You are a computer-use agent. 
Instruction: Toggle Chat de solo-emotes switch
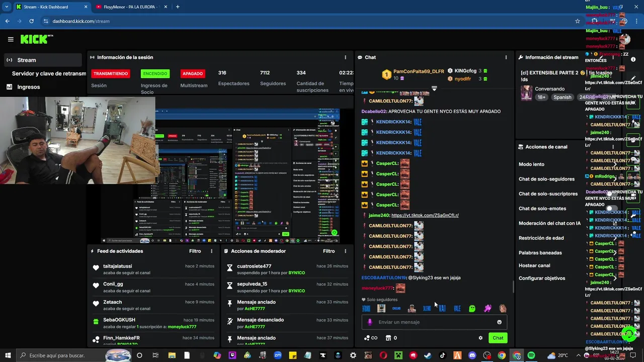[x=612, y=208]
